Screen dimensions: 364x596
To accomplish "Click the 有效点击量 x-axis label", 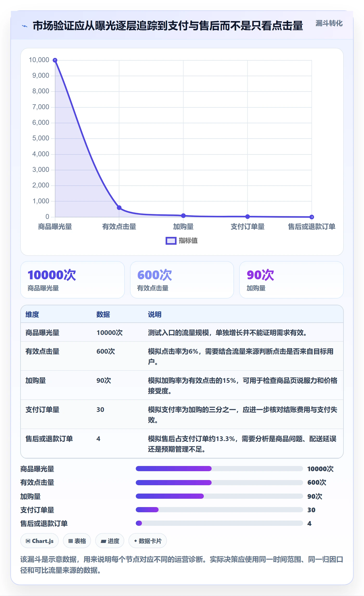I will pyautogui.click(x=119, y=227).
